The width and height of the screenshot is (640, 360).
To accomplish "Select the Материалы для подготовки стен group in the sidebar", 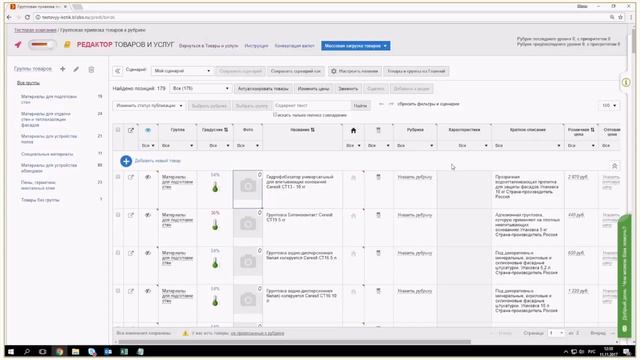I will point(49,99).
